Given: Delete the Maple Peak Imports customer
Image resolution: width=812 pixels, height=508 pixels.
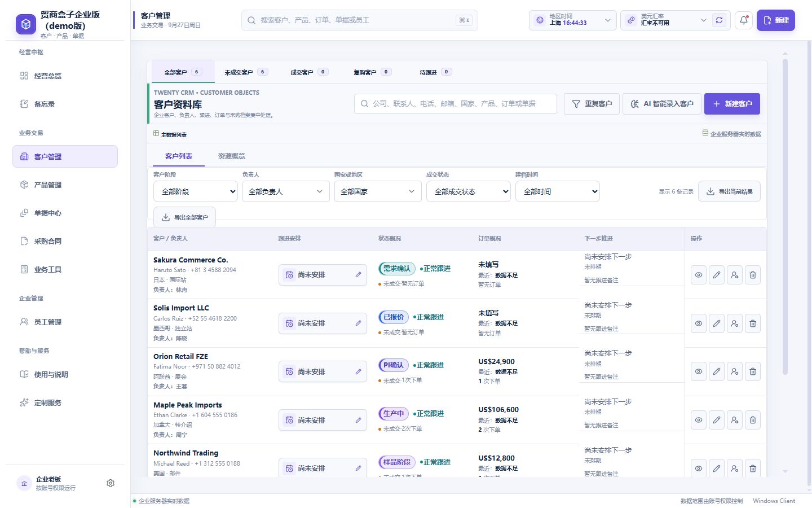Looking at the screenshot, I should pyautogui.click(x=753, y=420).
